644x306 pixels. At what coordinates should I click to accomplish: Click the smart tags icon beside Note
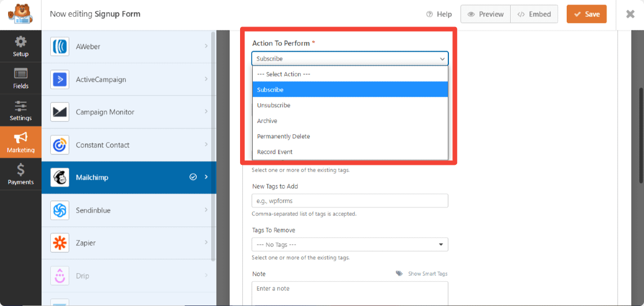click(x=399, y=274)
